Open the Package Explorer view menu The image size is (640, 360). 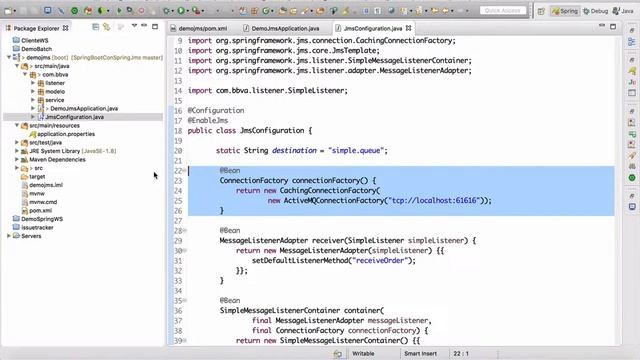click(x=134, y=26)
